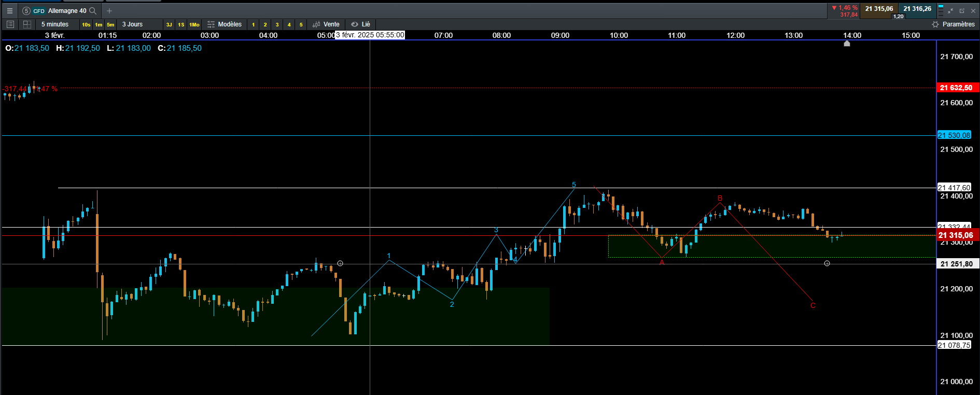Select template number 3

[277, 24]
